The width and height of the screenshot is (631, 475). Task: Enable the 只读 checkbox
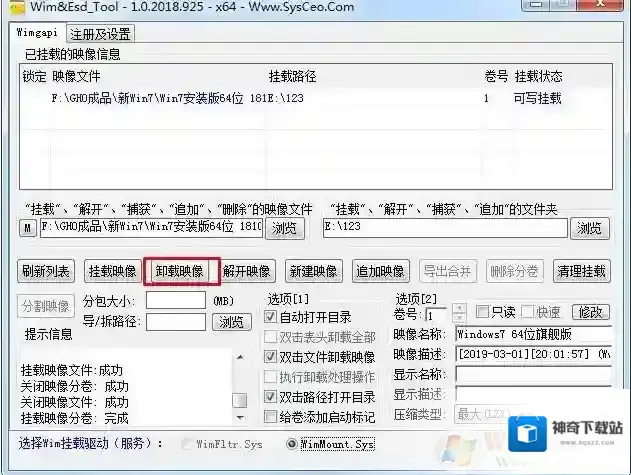(x=483, y=313)
